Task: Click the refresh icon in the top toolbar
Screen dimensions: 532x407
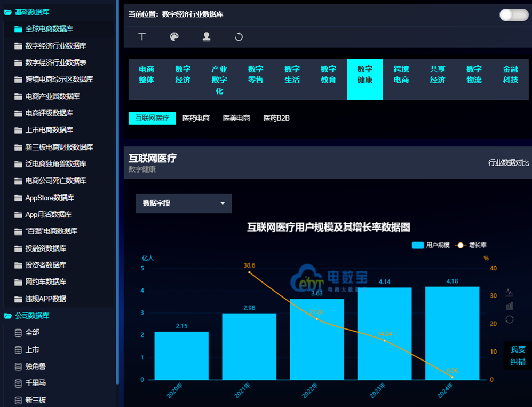Action: pyautogui.click(x=239, y=37)
